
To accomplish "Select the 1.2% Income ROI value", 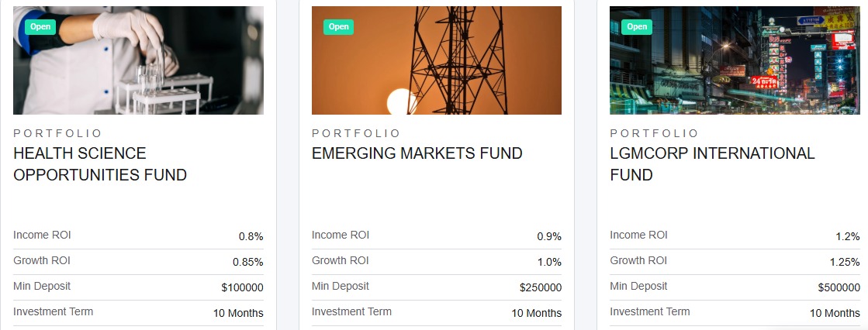I will (x=847, y=236).
